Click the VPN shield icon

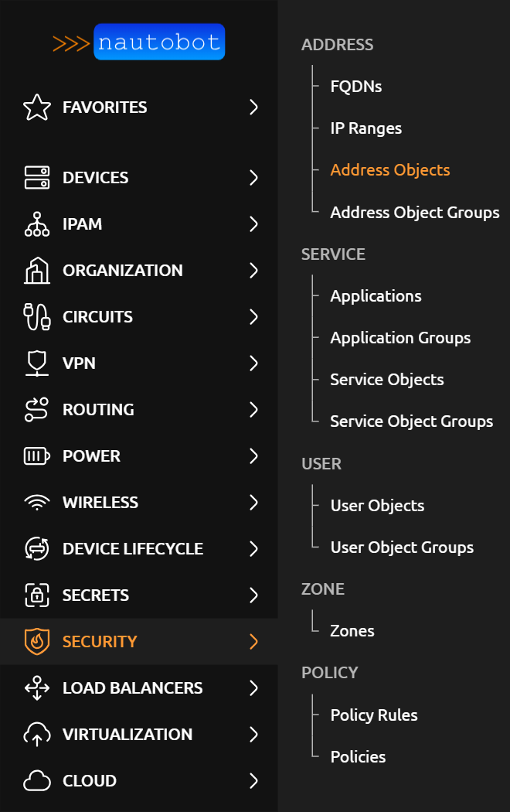(x=36, y=363)
